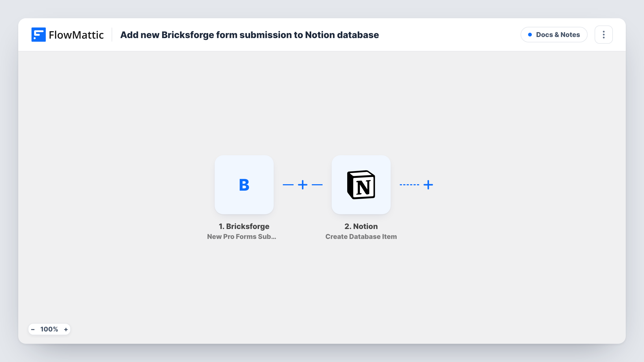Click the 100% zoom level value
The width and height of the screenshot is (644, 362).
pos(49,329)
